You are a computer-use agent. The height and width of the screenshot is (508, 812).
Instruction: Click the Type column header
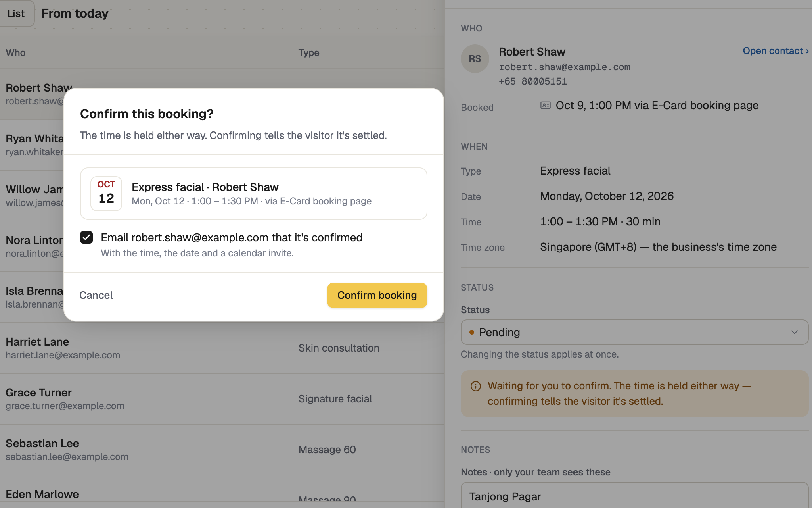click(309, 53)
